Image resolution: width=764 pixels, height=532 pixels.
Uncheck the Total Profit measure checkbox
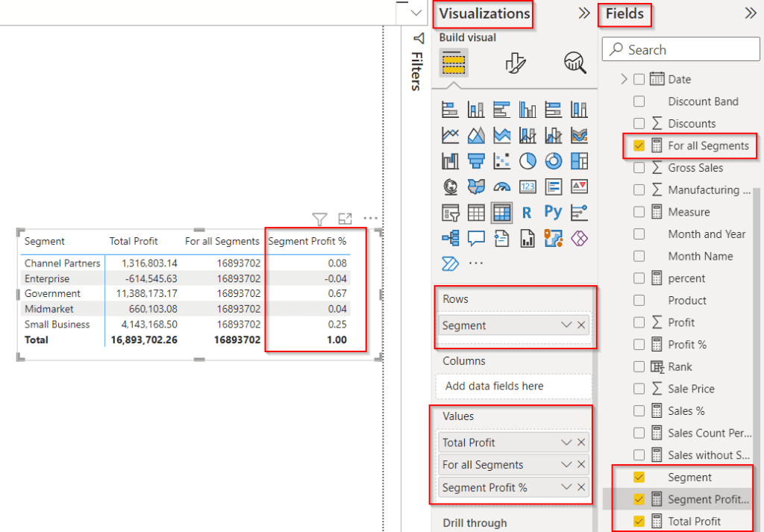(639, 521)
